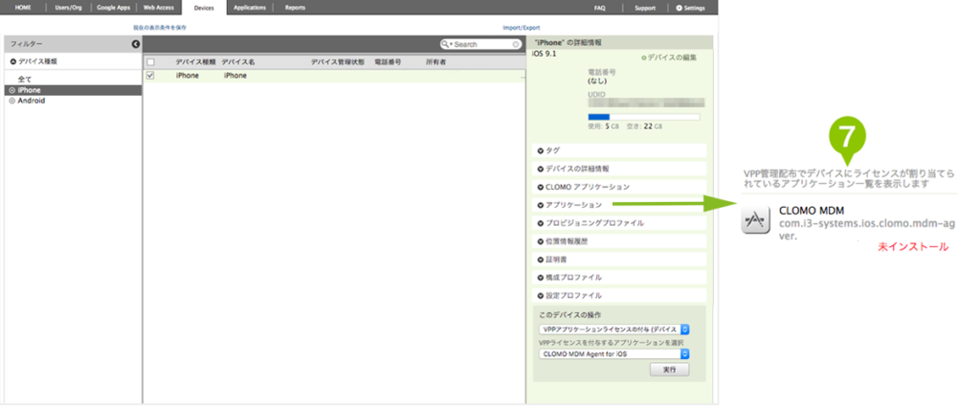Screen dimensions: 980x409
Task: Click the CLOMO MDM App Store icon
Action: tap(756, 220)
